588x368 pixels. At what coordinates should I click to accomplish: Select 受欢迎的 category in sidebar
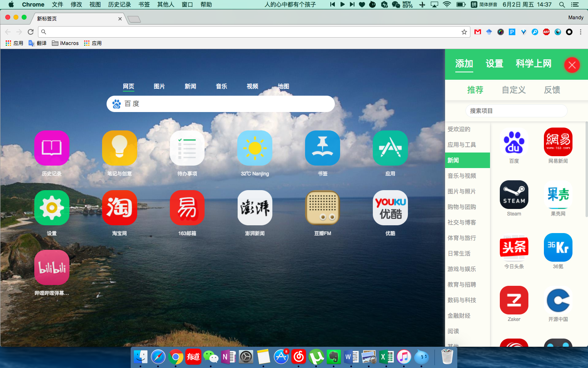[468, 129]
